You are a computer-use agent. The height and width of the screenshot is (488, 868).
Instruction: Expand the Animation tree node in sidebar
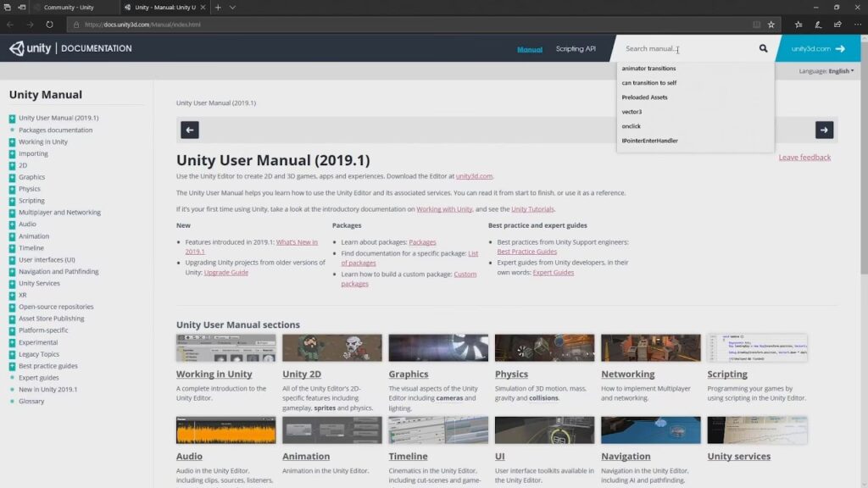(12, 236)
